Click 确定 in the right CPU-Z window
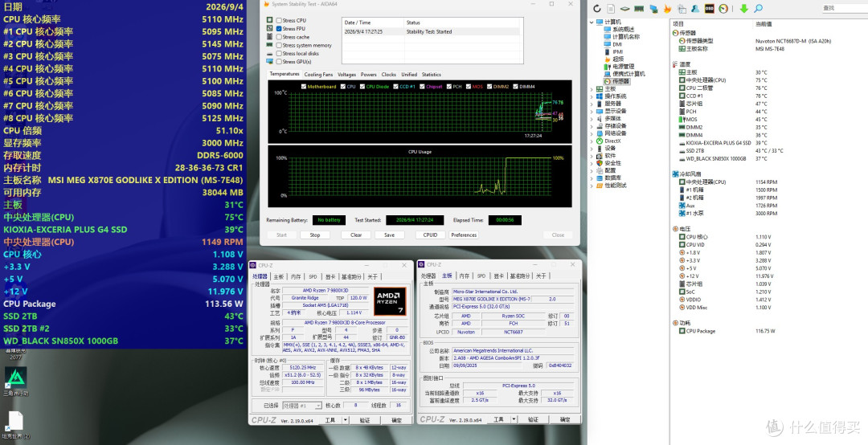The height and width of the screenshot is (445, 868). coord(565,419)
